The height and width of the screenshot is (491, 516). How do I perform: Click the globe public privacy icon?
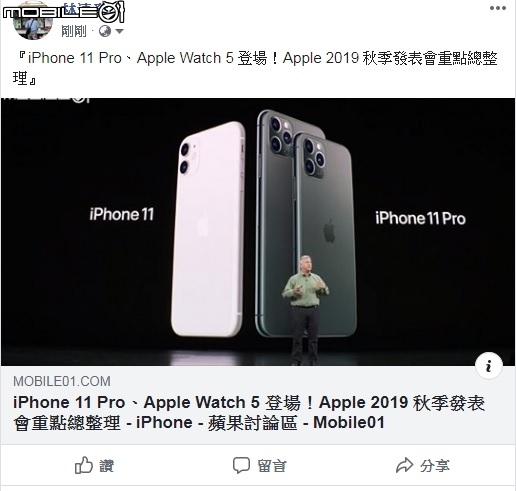105,31
